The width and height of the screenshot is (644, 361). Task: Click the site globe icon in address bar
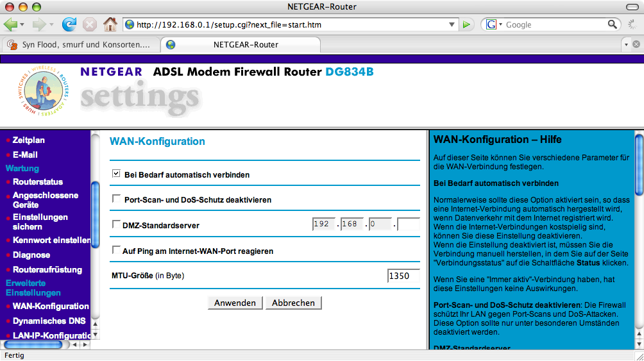[x=130, y=24]
